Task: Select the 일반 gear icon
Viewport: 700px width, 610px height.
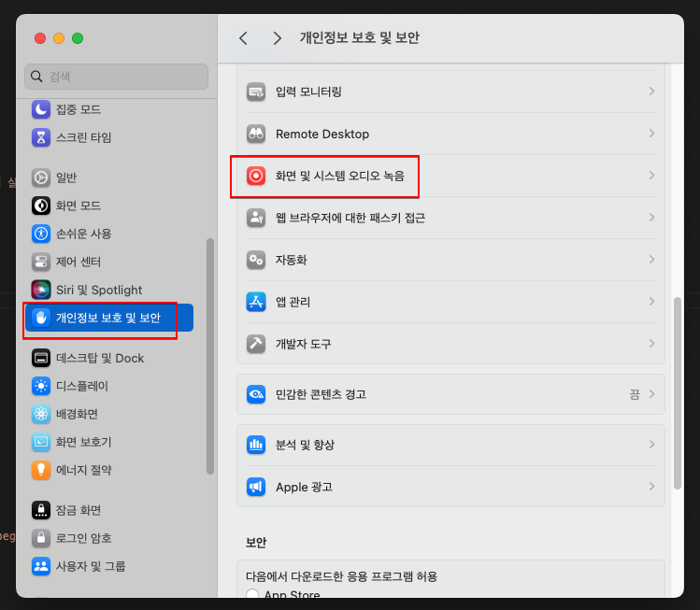Action: [41, 177]
